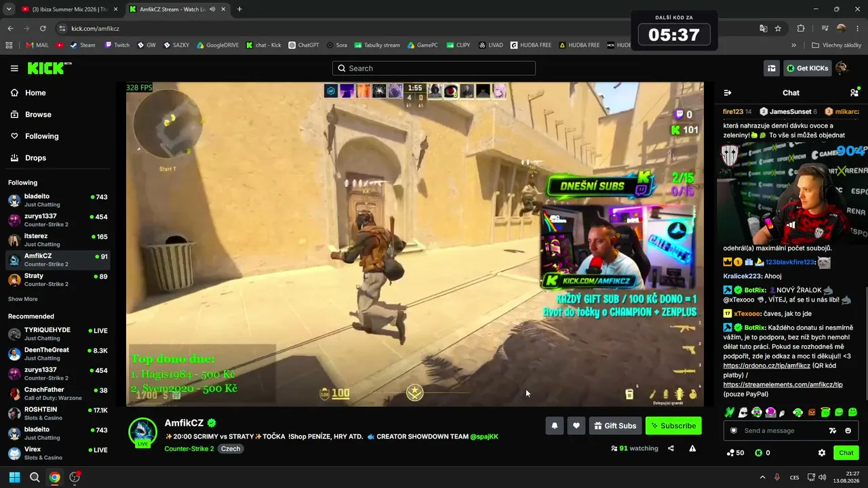Click the Czech language tag
This screenshot has width=868, height=488.
point(231,449)
